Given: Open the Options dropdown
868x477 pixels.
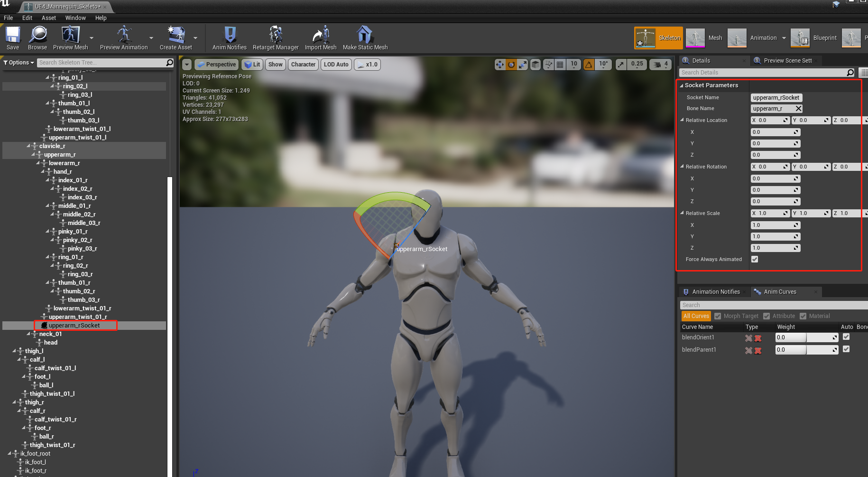Looking at the screenshot, I should (x=19, y=63).
